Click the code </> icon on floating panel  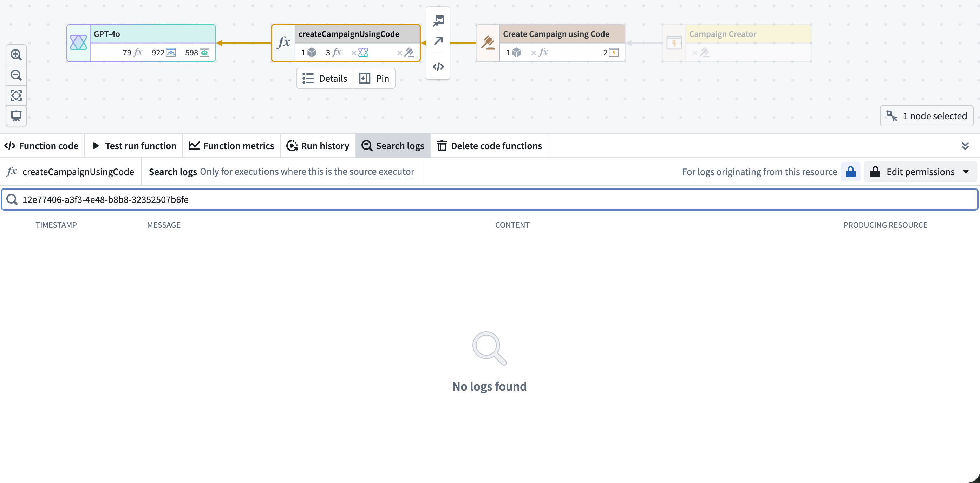[x=438, y=66]
